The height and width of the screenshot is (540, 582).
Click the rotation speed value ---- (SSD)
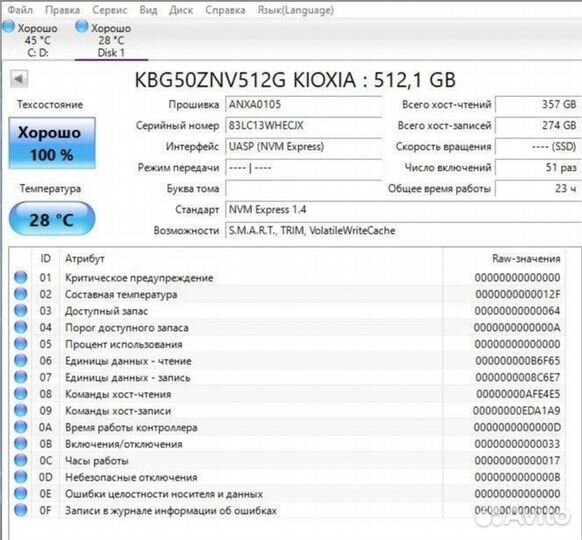(x=538, y=147)
